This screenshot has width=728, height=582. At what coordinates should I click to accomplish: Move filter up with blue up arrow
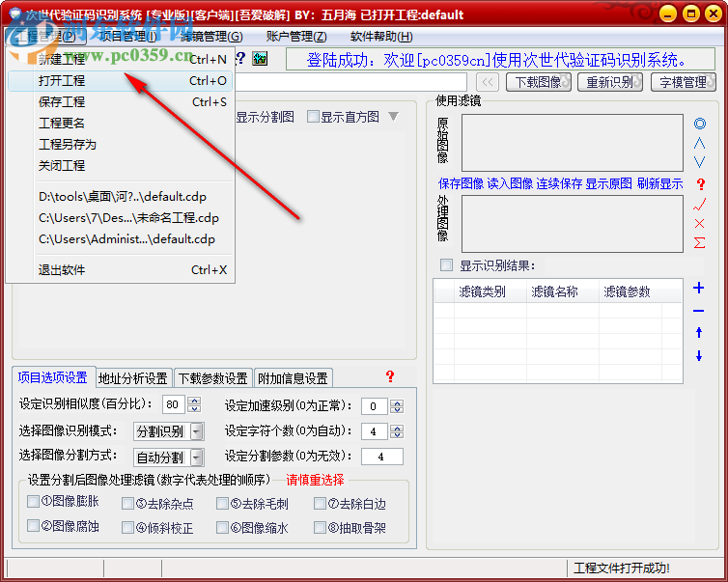click(x=699, y=332)
